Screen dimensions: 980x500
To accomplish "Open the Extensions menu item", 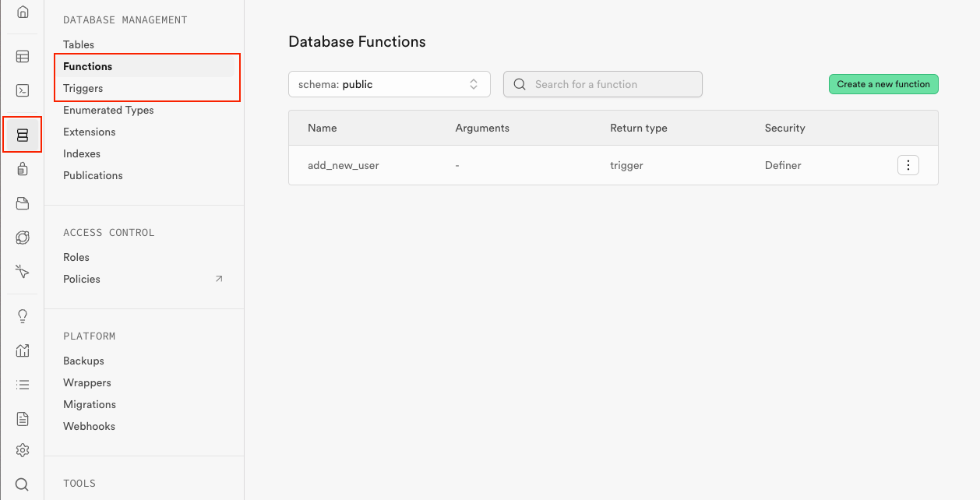I will click(90, 132).
